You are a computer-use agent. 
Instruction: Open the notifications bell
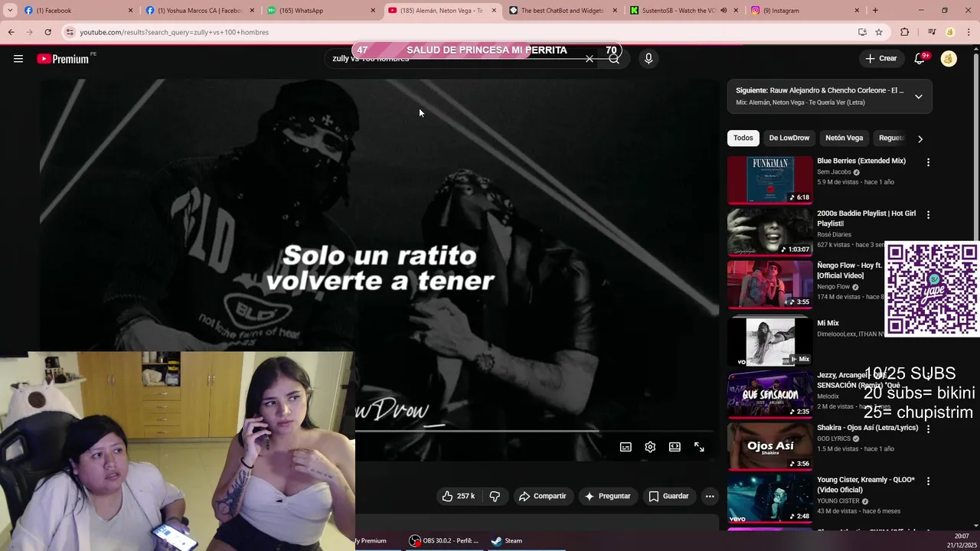pos(920,59)
